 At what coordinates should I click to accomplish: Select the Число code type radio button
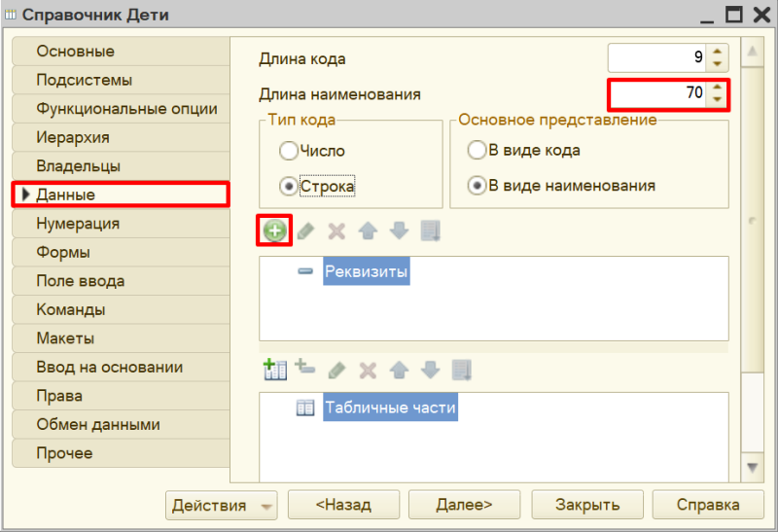click(x=288, y=151)
